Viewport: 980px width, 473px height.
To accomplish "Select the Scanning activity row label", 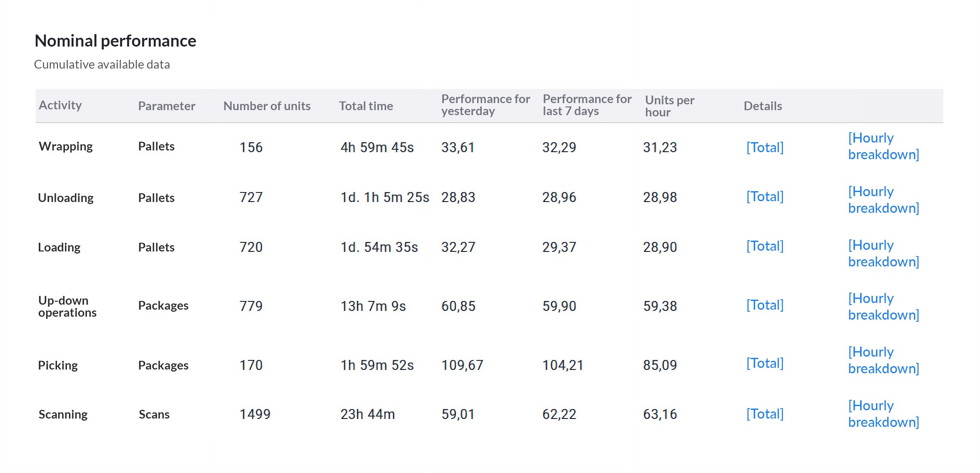I will 63,414.
